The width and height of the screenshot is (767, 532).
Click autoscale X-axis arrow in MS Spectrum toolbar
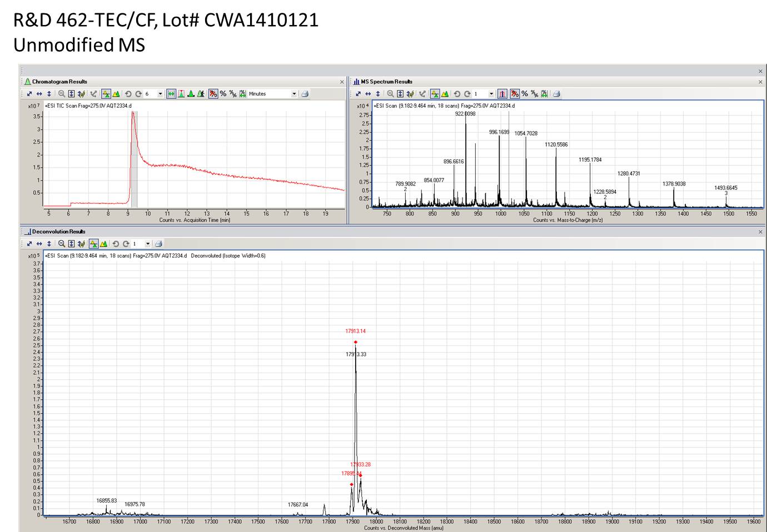(368, 94)
